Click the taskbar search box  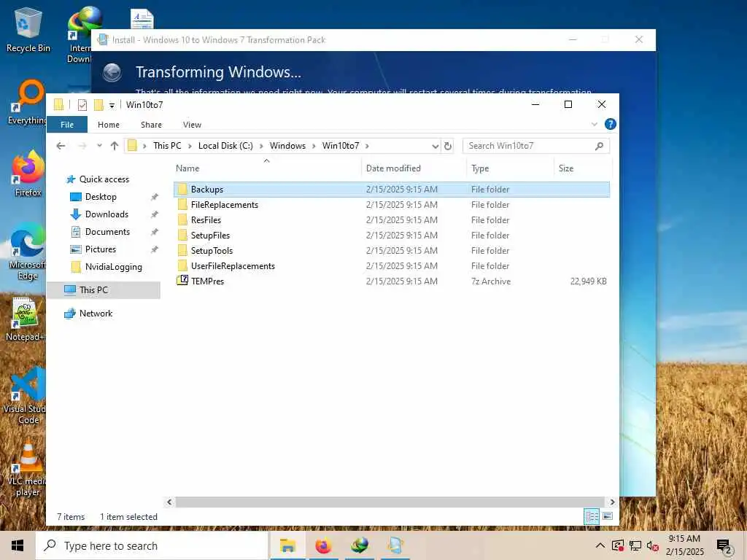(152, 545)
